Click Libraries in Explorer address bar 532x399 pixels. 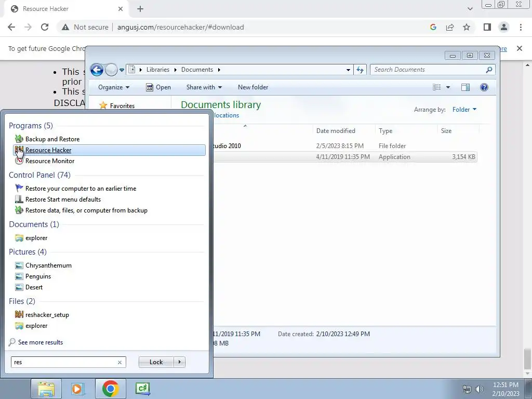pos(158,70)
